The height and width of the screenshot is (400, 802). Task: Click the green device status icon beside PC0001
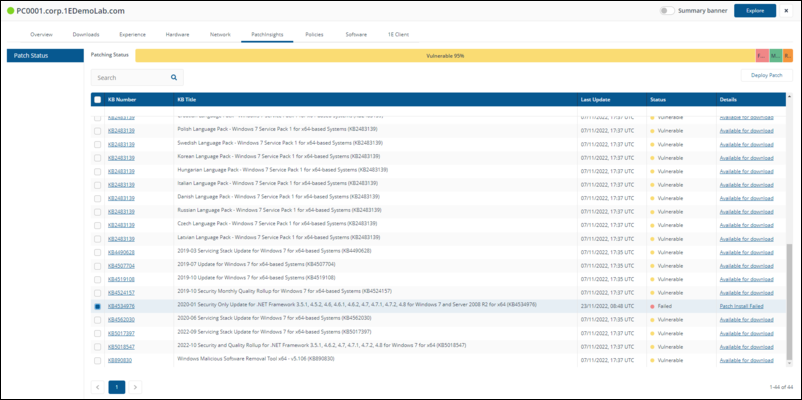10,10
